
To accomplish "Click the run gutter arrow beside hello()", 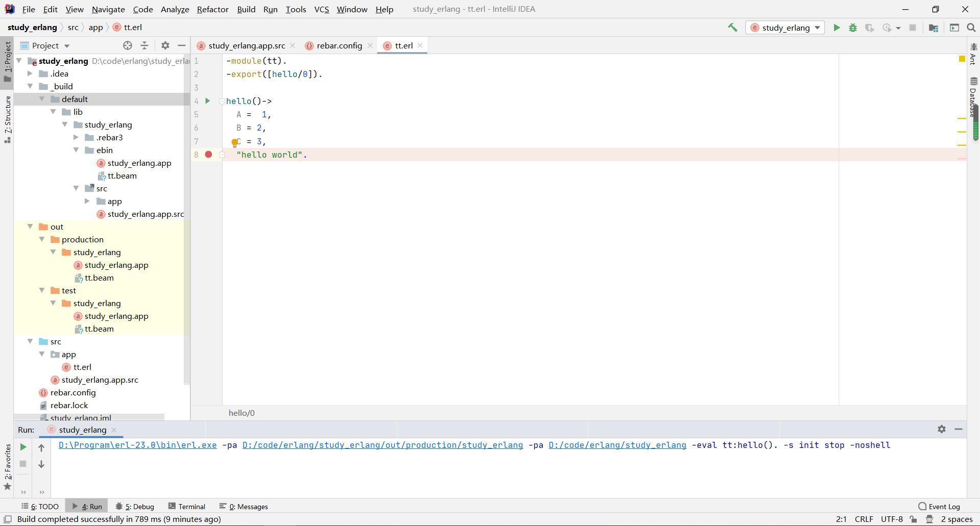I will [208, 101].
